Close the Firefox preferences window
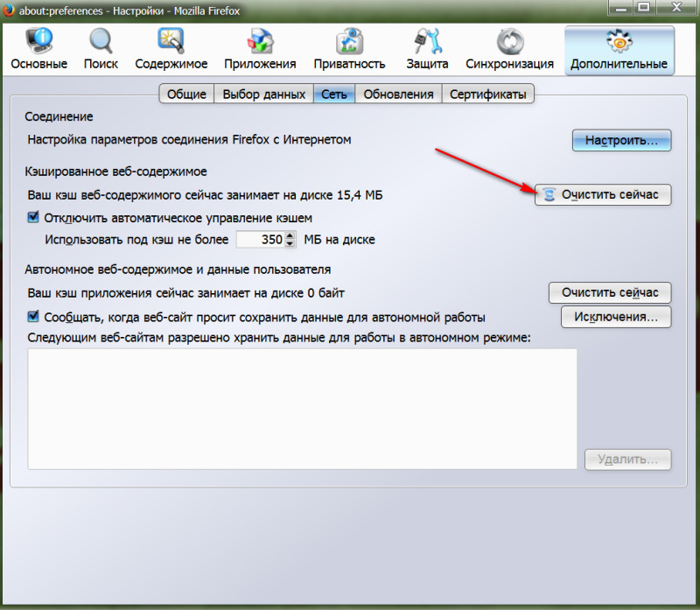 tap(676, 8)
